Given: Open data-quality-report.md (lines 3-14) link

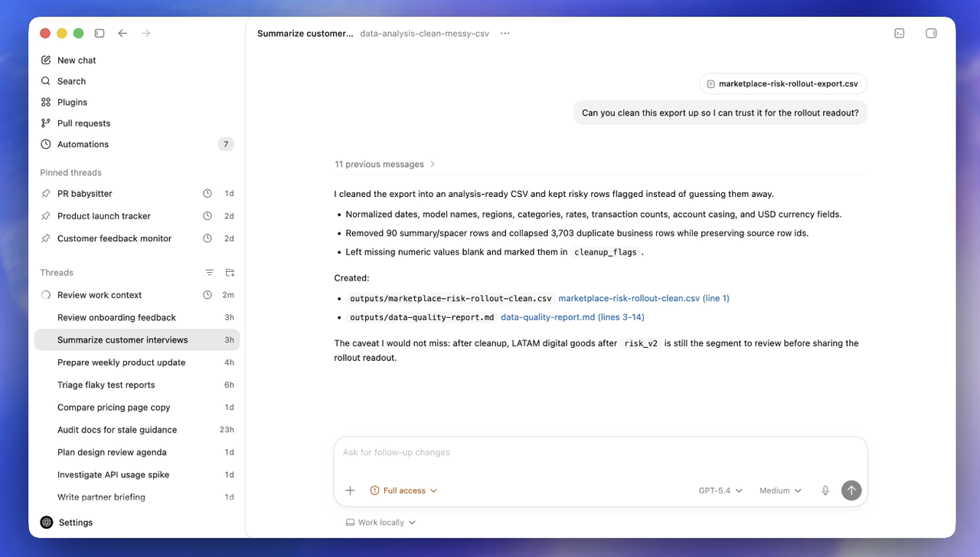Looking at the screenshot, I should point(573,317).
